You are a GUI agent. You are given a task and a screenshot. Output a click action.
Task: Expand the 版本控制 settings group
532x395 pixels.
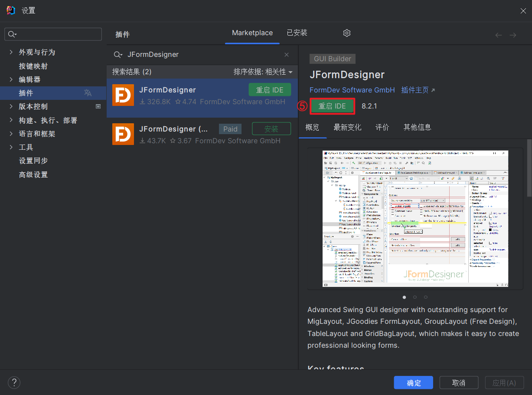click(x=11, y=106)
